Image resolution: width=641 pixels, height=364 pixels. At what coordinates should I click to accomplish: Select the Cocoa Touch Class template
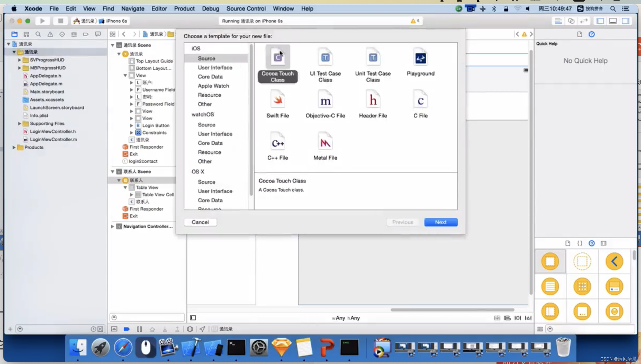[x=278, y=64]
